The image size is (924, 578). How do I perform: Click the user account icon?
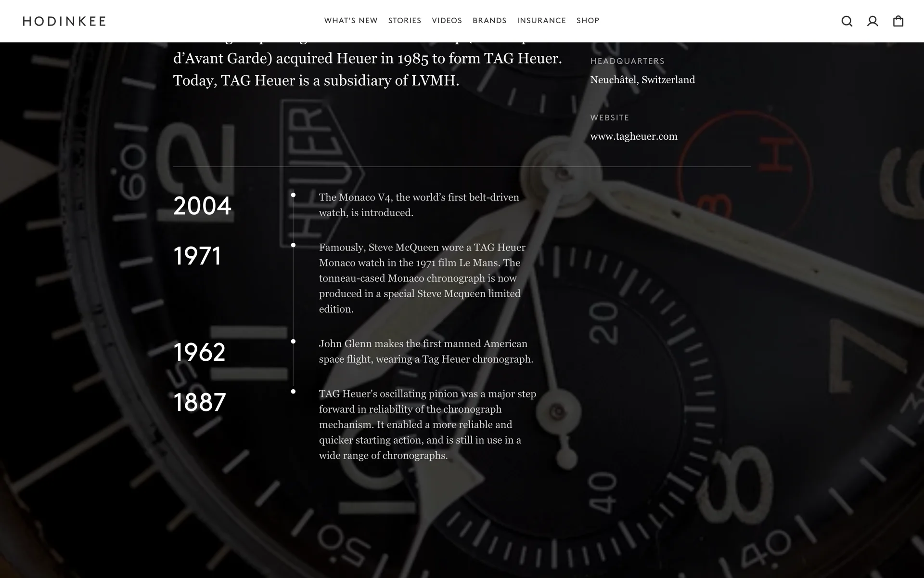(x=873, y=21)
